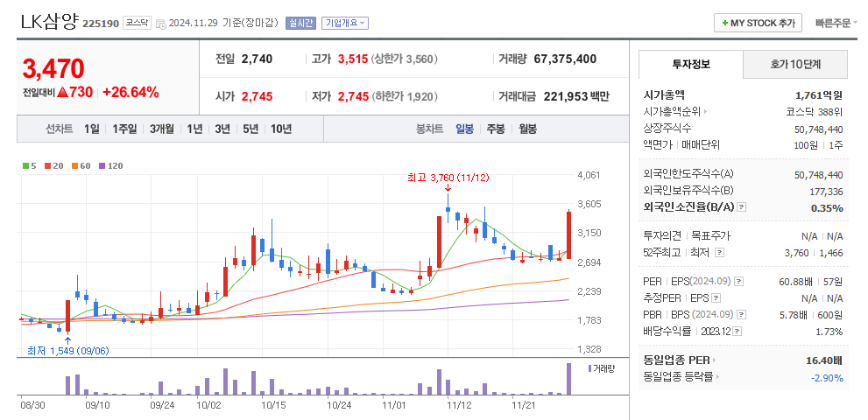Select the 3개월 line chart period
This screenshot has width=868, height=420.
pyautogui.click(x=162, y=129)
